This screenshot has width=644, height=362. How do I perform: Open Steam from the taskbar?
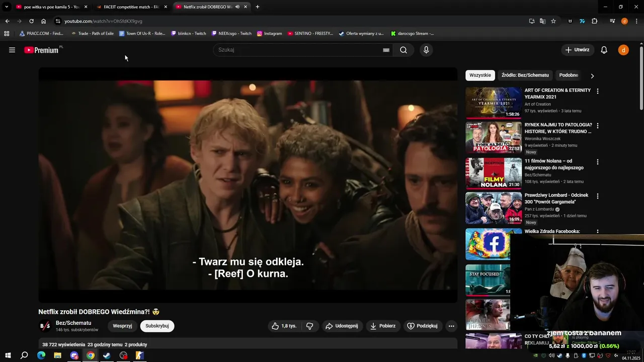107,355
